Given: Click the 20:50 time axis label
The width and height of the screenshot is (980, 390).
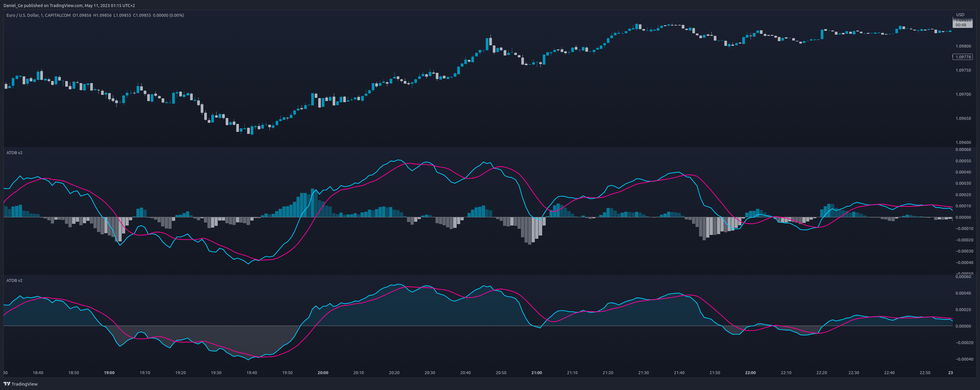Looking at the screenshot, I should pos(501,373).
